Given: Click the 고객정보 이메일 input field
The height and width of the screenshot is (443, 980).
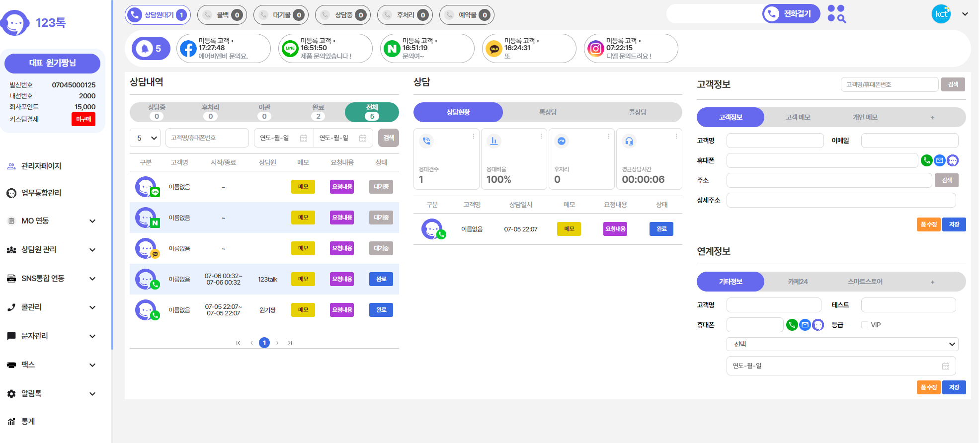Looking at the screenshot, I should click(x=909, y=141).
